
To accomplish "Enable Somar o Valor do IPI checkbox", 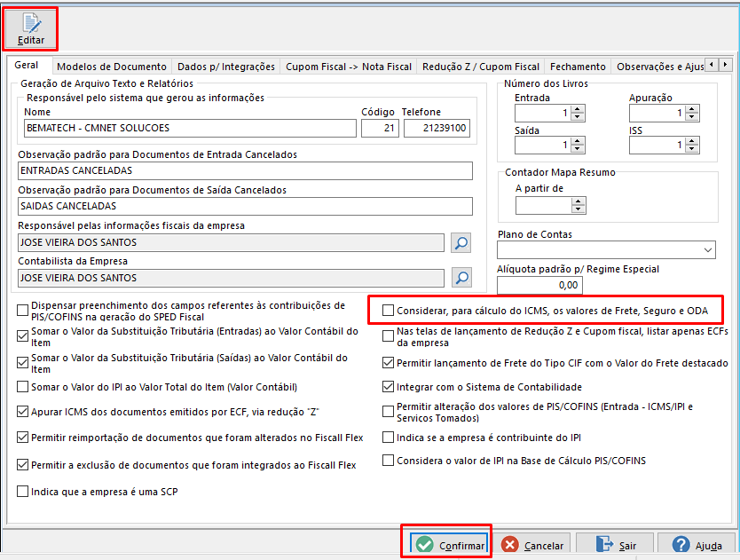I will click(x=22, y=387).
